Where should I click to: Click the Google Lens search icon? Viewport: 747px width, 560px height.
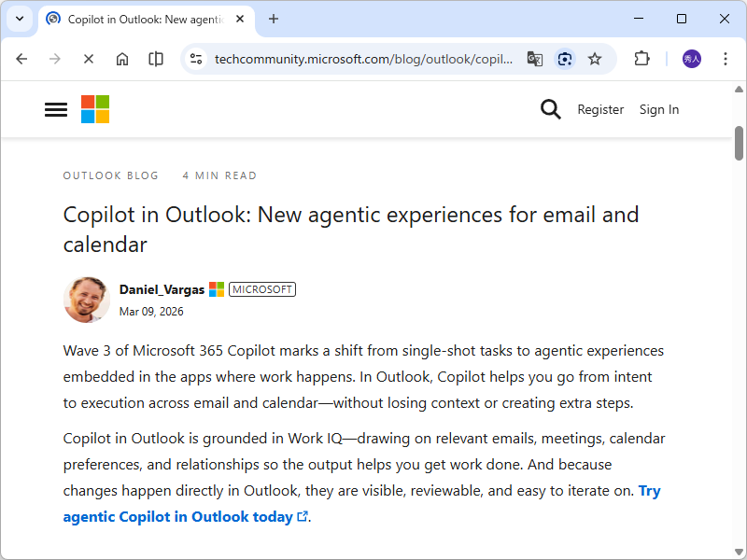click(x=565, y=59)
